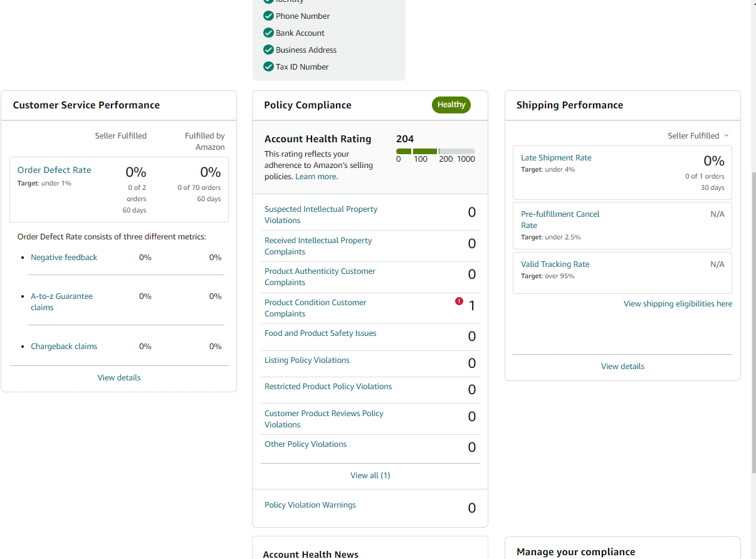The height and width of the screenshot is (559, 756).
Task: Open Pre-fulfillment Cancel Rate link
Action: coord(560,219)
